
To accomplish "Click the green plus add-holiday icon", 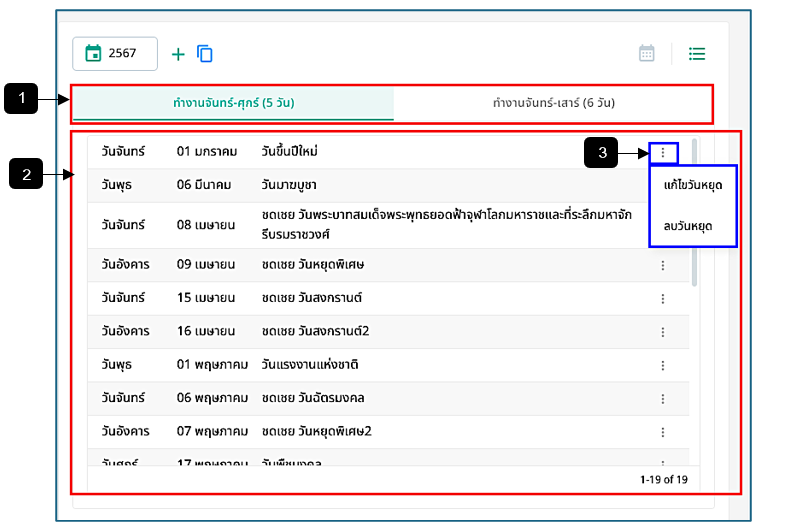I will point(178,54).
